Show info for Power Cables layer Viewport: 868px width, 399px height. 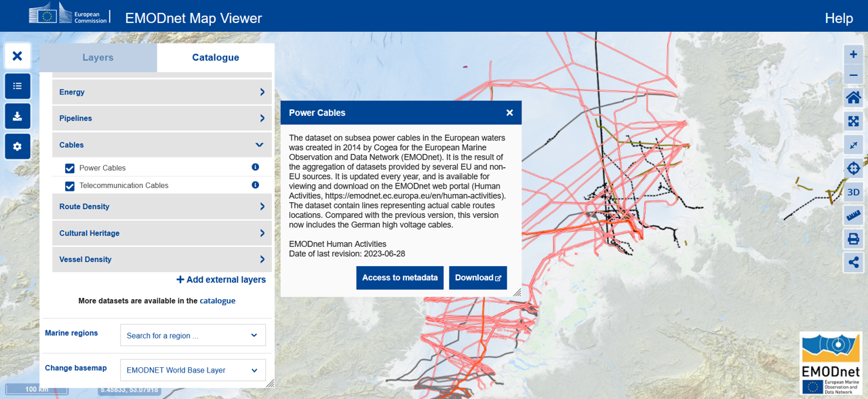click(256, 167)
